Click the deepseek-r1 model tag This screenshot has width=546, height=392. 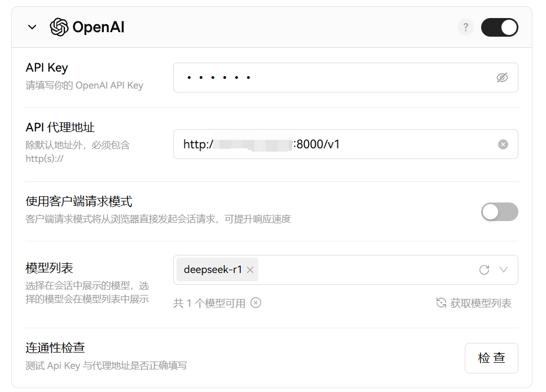click(x=213, y=270)
